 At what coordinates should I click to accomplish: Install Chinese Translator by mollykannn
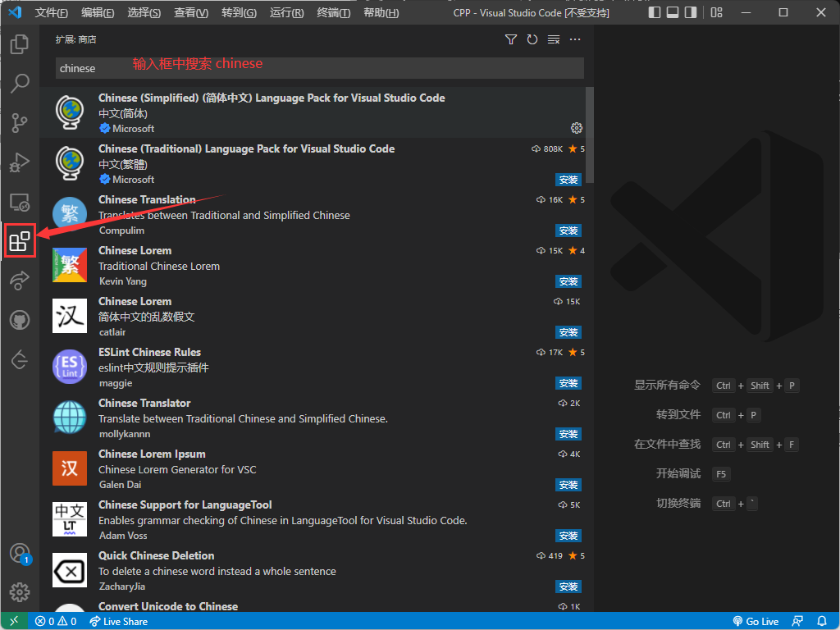(x=568, y=434)
